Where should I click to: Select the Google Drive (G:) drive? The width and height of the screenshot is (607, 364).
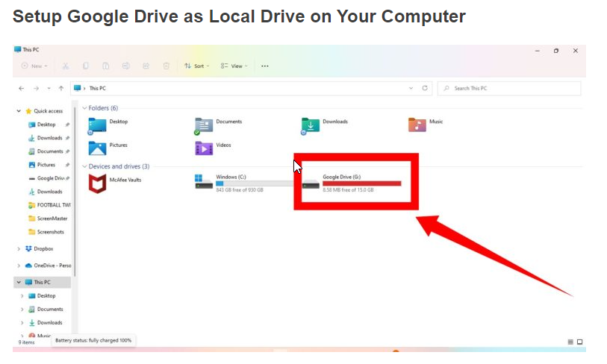[352, 183]
